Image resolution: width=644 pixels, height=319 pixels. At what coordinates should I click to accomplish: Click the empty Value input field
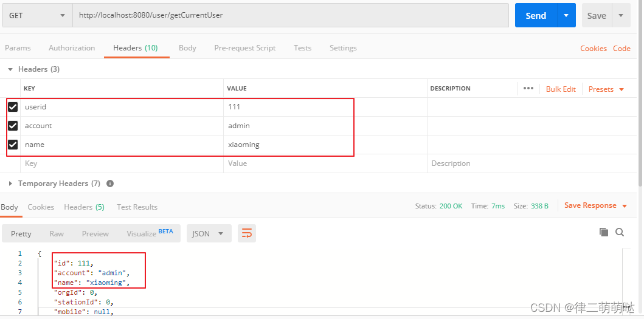[x=325, y=163]
